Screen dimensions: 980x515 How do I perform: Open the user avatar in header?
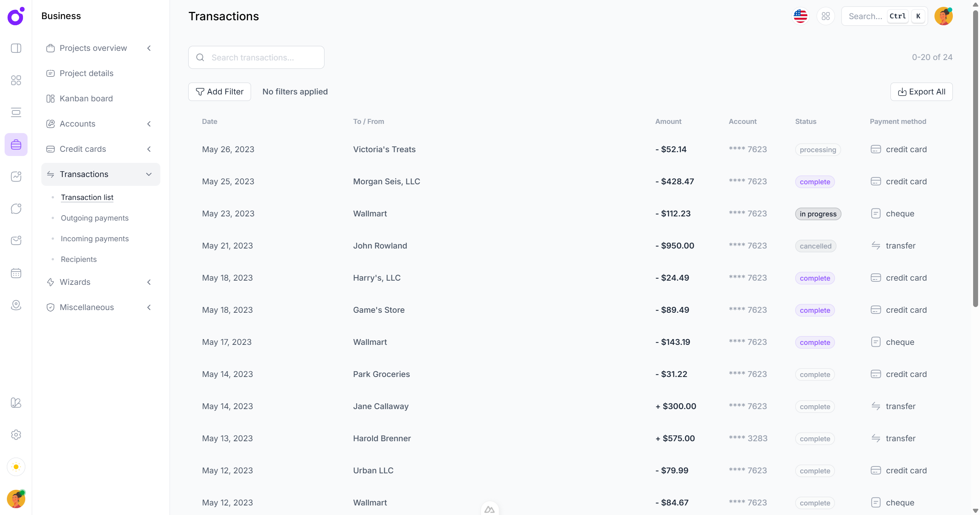pyautogui.click(x=943, y=16)
